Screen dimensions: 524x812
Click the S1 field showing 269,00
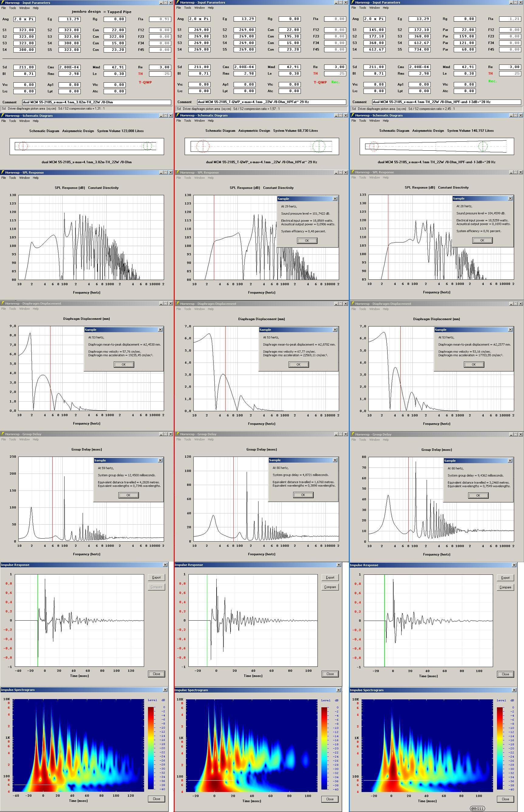click(199, 29)
